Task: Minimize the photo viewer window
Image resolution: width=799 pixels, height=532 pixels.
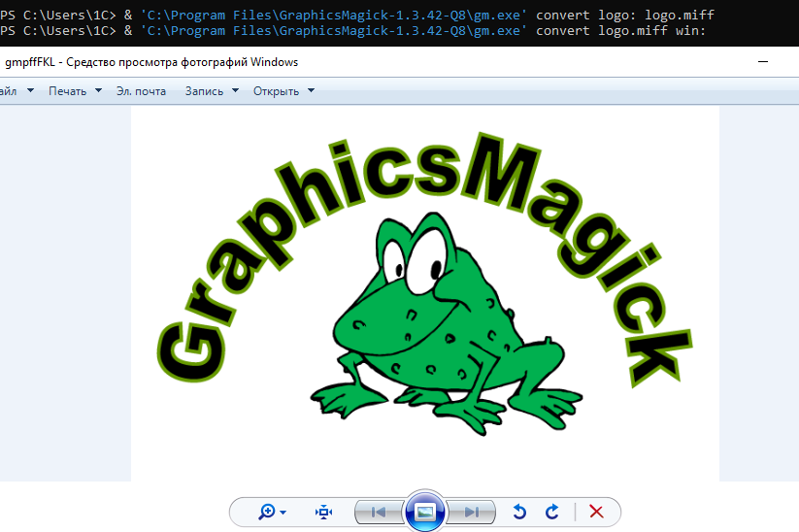Action: [763, 62]
